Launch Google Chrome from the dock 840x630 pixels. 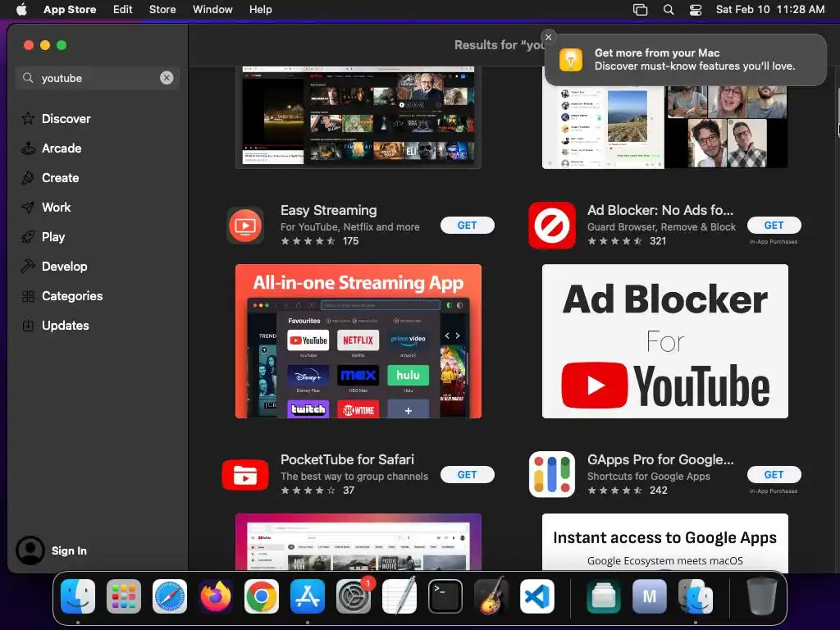[262, 596]
